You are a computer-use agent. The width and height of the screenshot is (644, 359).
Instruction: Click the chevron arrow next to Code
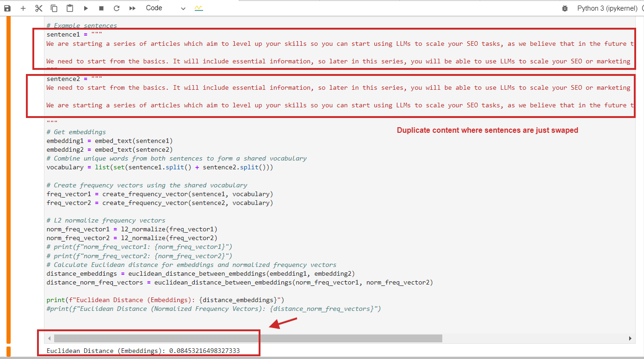[x=183, y=9]
